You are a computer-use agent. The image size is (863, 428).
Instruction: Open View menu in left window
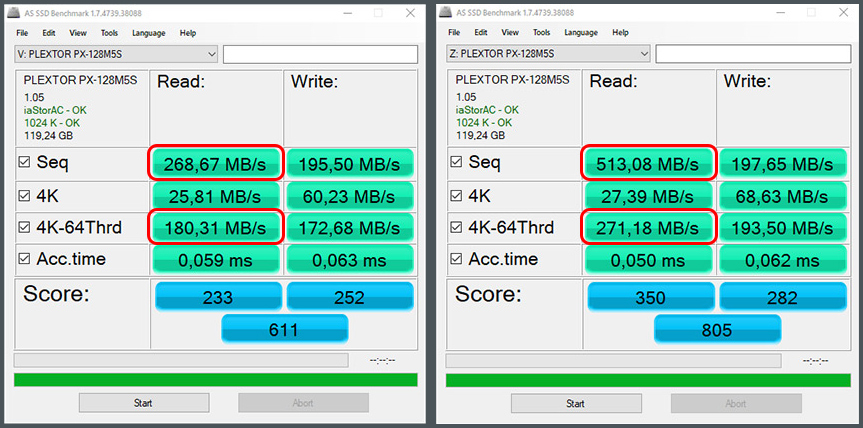(78, 33)
